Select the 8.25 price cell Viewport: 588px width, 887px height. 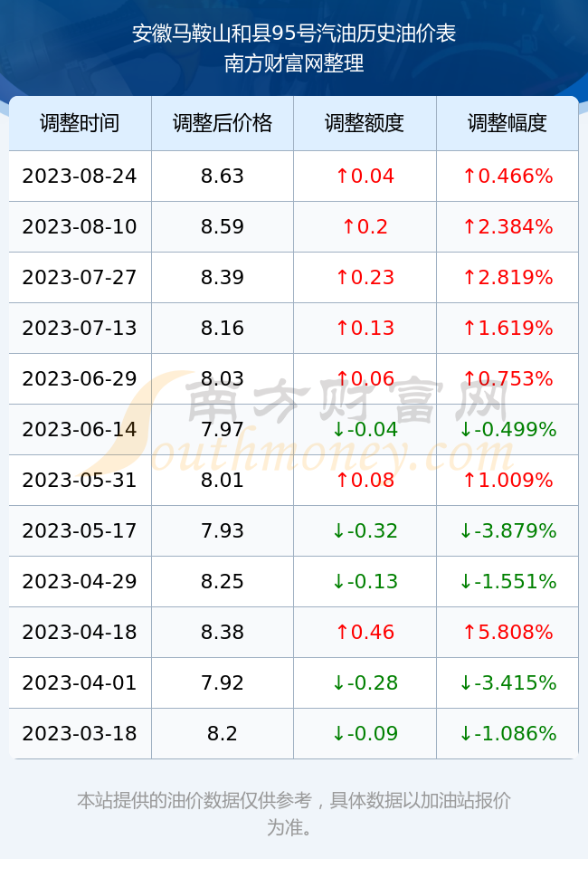tap(223, 581)
